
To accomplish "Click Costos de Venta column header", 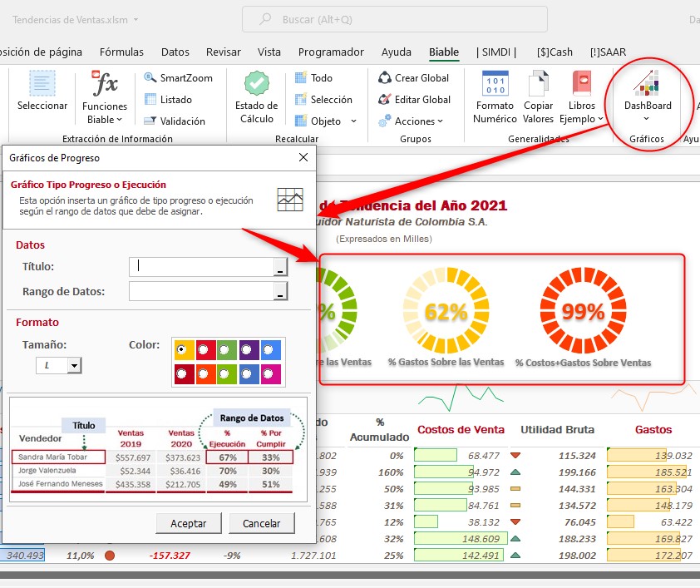I will [x=461, y=429].
